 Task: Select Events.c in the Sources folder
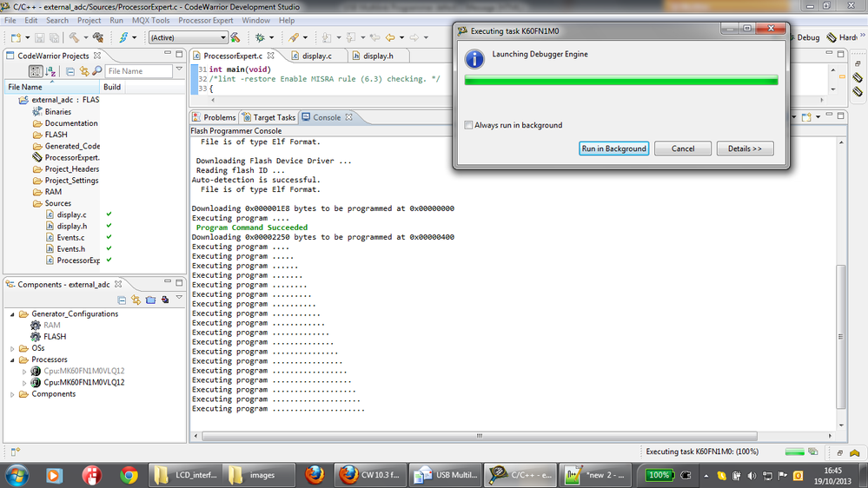70,238
